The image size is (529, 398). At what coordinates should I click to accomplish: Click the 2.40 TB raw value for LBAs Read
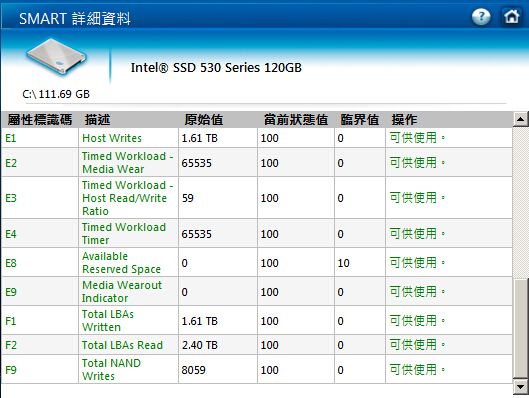click(x=200, y=345)
